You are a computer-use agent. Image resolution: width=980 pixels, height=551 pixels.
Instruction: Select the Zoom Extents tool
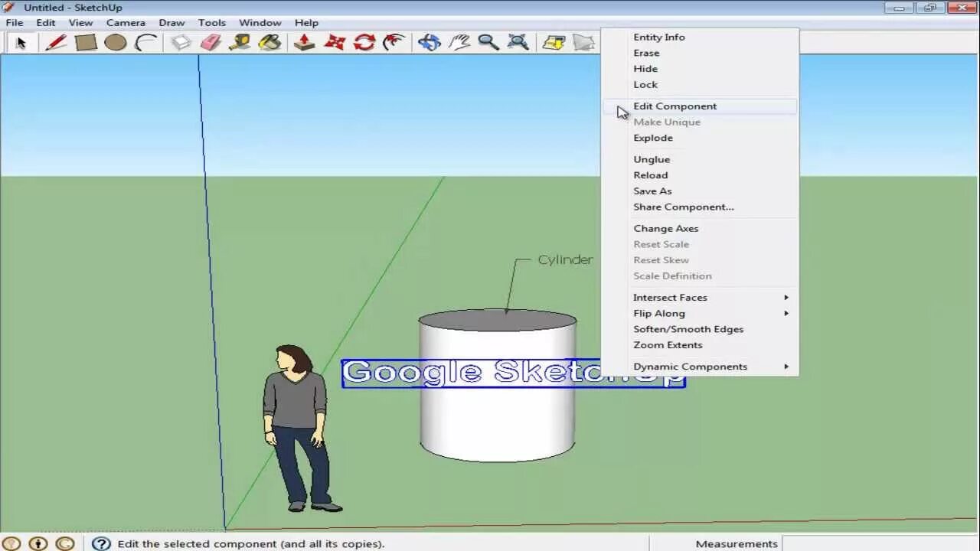(518, 43)
